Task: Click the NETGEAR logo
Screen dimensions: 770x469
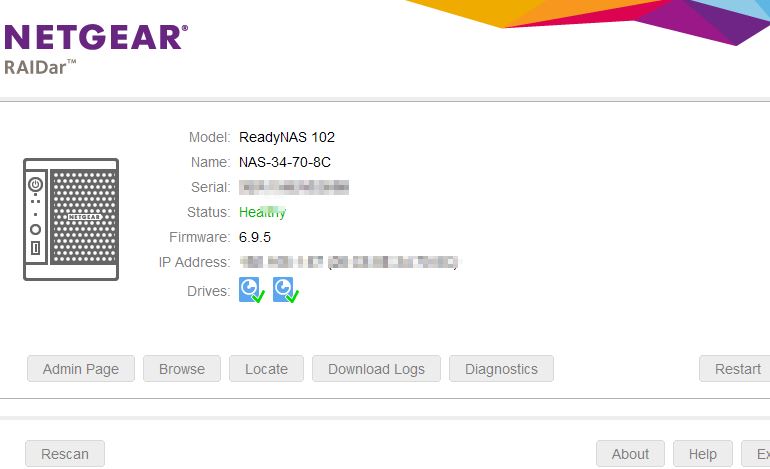Action: 96,37
